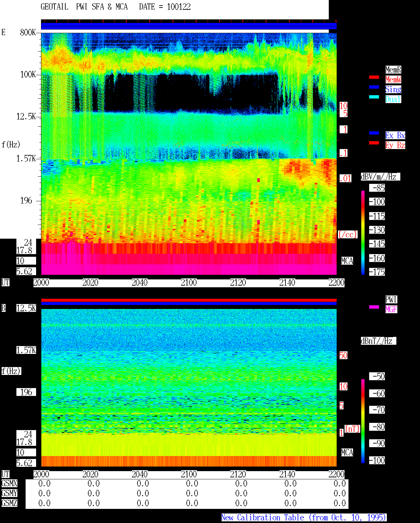420x523 pixels.
Task: Click the 2200 UT tick under B panel
Action: tap(336, 474)
